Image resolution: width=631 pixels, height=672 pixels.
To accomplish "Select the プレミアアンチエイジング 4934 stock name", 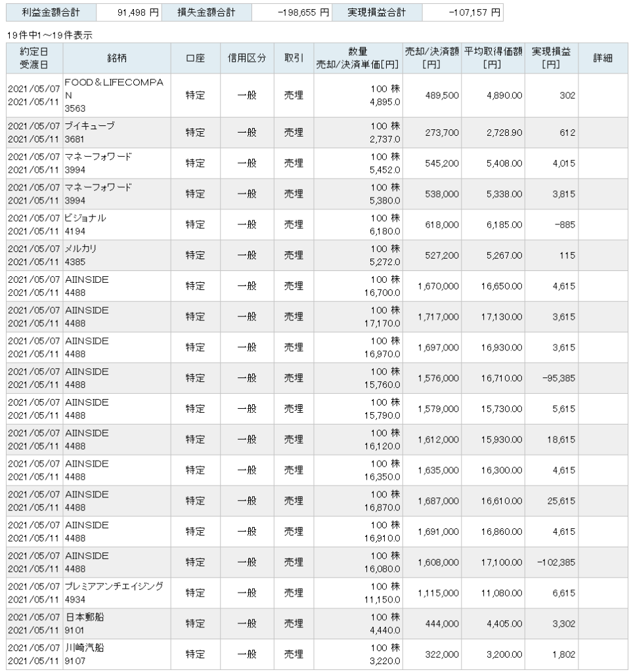I will (x=114, y=593).
